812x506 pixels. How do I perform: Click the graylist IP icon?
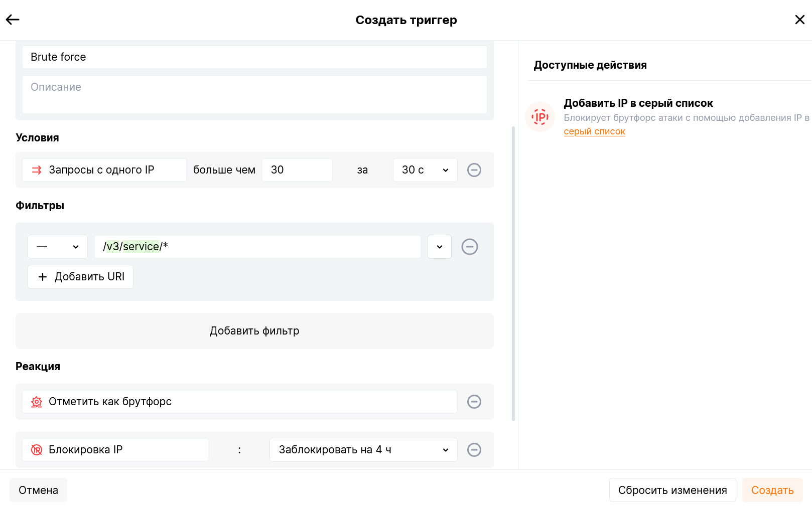pos(540,117)
